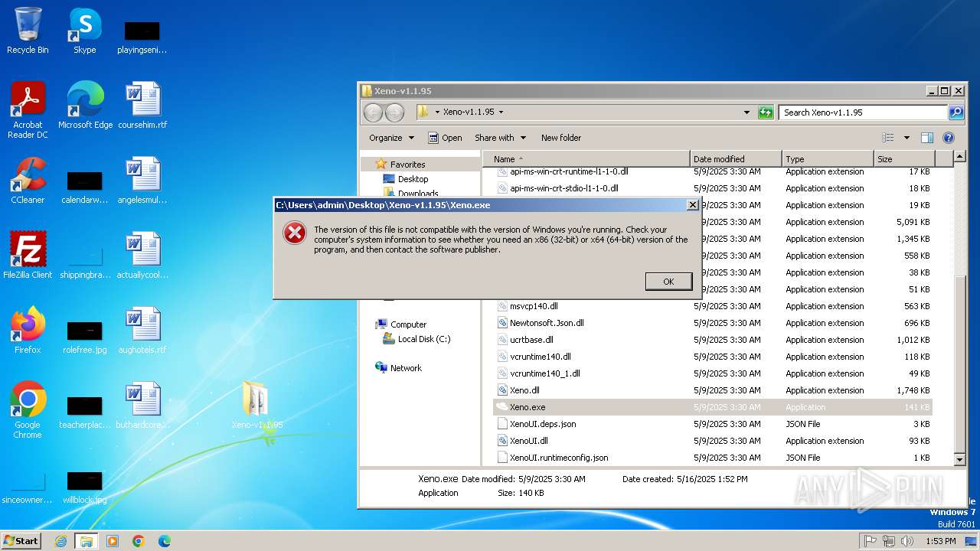
Task: Open the willblock.jpg desktop file
Action: coord(85,487)
